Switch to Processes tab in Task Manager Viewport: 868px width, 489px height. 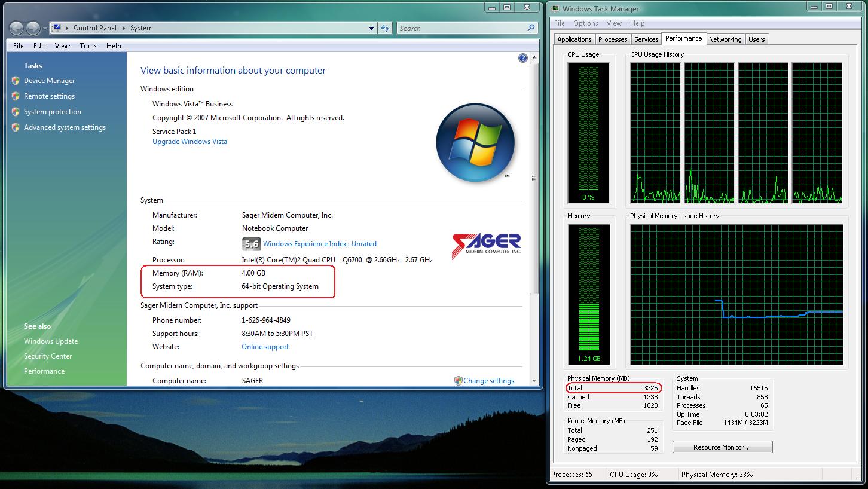pos(613,39)
